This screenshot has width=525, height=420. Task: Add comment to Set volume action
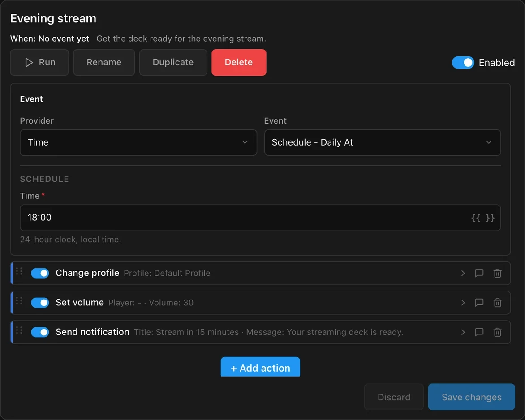(479, 303)
